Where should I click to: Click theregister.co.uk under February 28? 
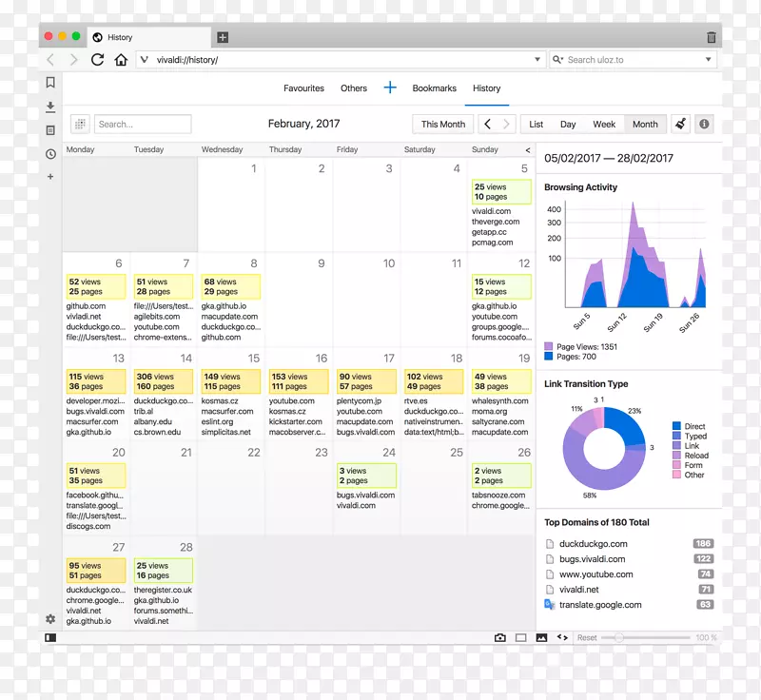click(x=163, y=590)
